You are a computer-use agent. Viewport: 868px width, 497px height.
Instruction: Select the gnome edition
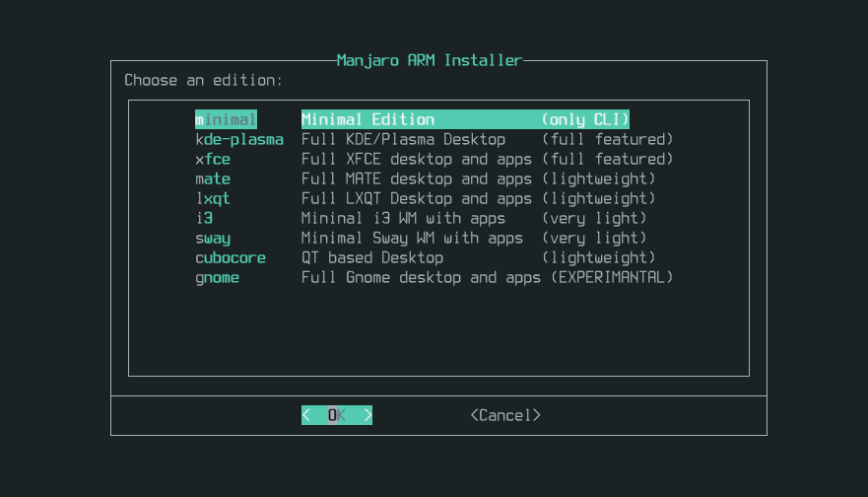[217, 277]
